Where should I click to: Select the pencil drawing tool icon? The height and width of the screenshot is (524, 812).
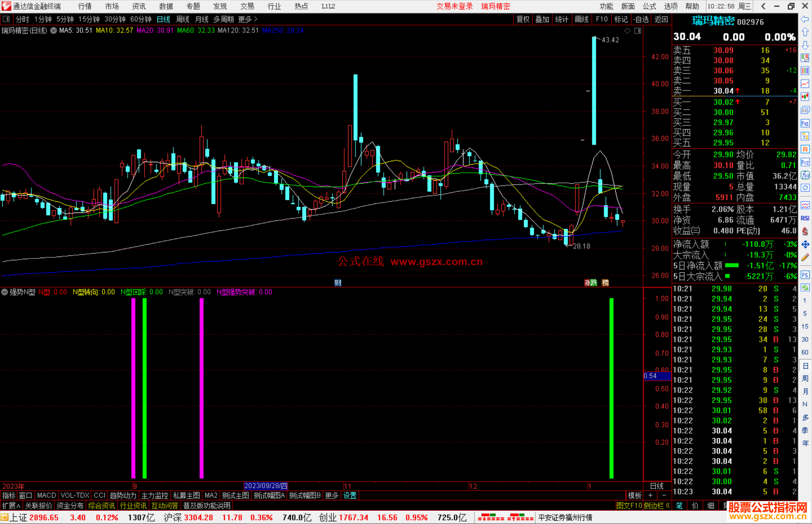point(805,257)
